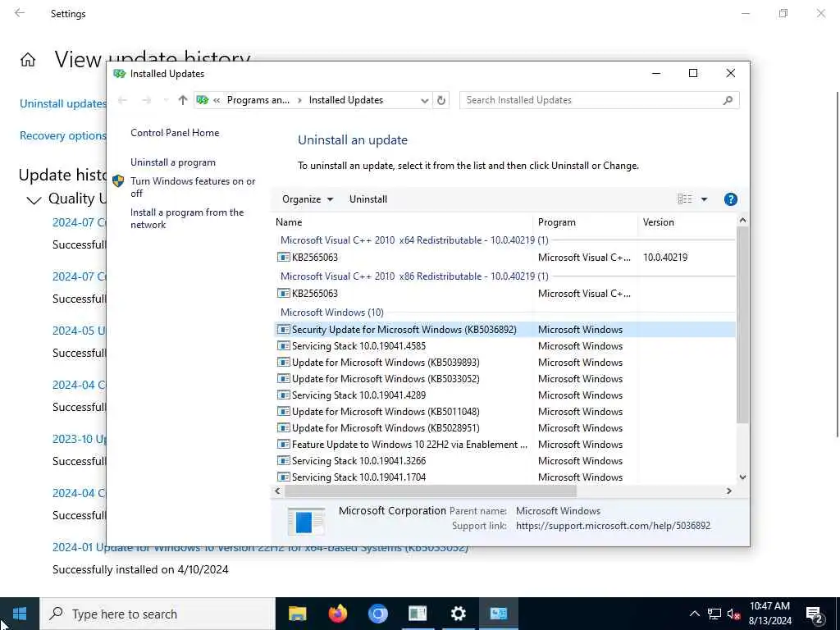Show hidden tray icons chevron
This screenshot has width=840, height=630.
[694, 614]
